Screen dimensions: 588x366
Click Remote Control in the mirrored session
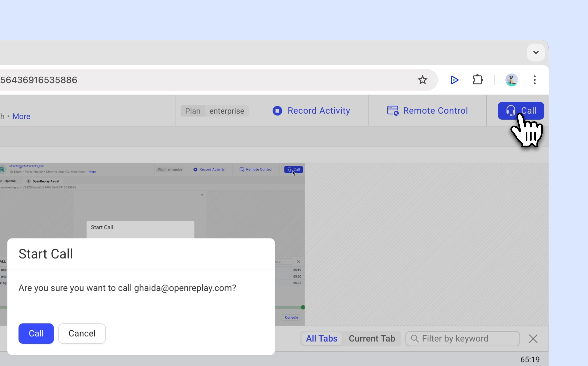(256, 169)
